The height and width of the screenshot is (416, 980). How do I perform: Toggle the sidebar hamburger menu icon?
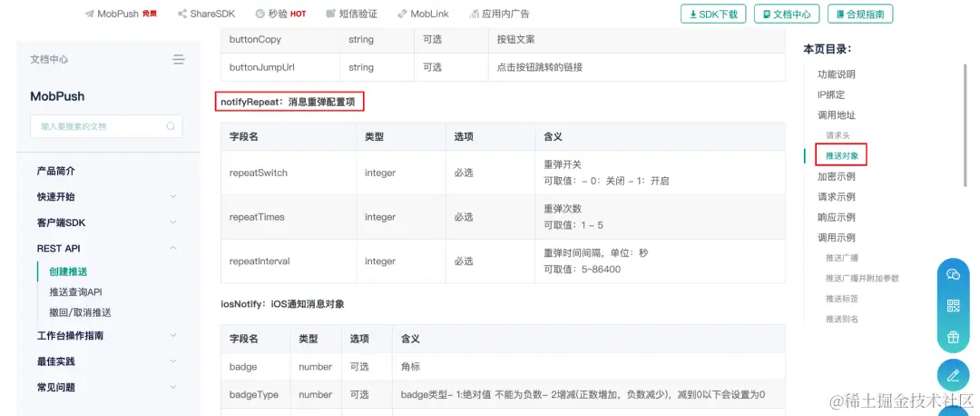coord(179,59)
